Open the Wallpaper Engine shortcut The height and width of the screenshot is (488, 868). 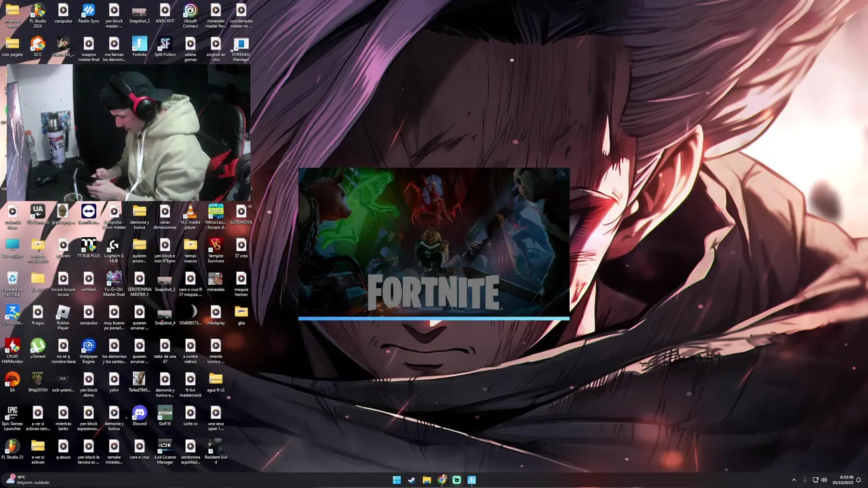[89, 352]
